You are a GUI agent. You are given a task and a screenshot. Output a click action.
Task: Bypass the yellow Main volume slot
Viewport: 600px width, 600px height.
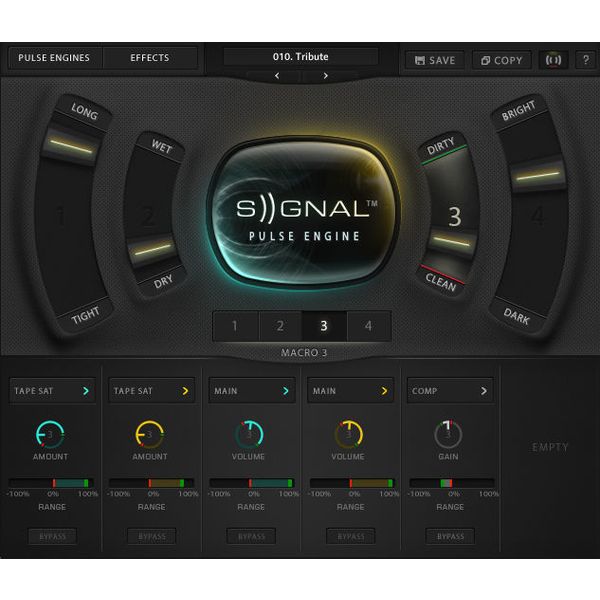point(351,536)
